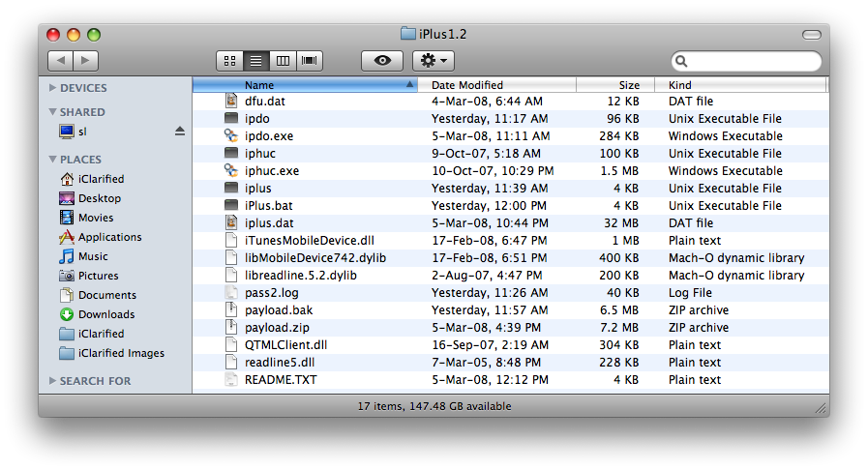Eject the sl shared computer
This screenshot has width=868, height=470.
(x=179, y=132)
